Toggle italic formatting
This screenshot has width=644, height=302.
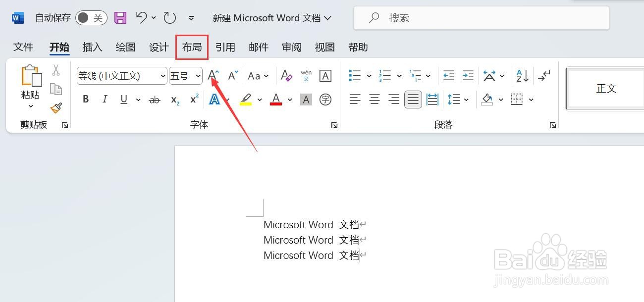point(105,99)
